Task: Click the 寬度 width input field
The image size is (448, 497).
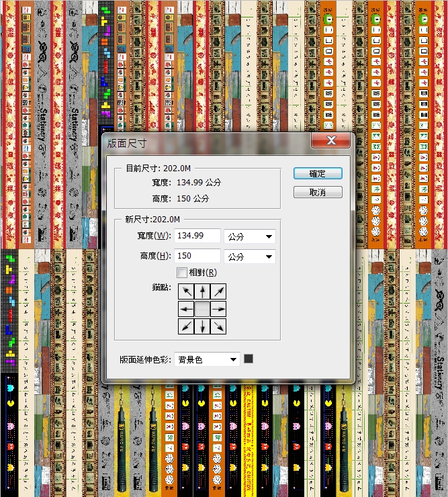Action: pyautogui.click(x=197, y=236)
